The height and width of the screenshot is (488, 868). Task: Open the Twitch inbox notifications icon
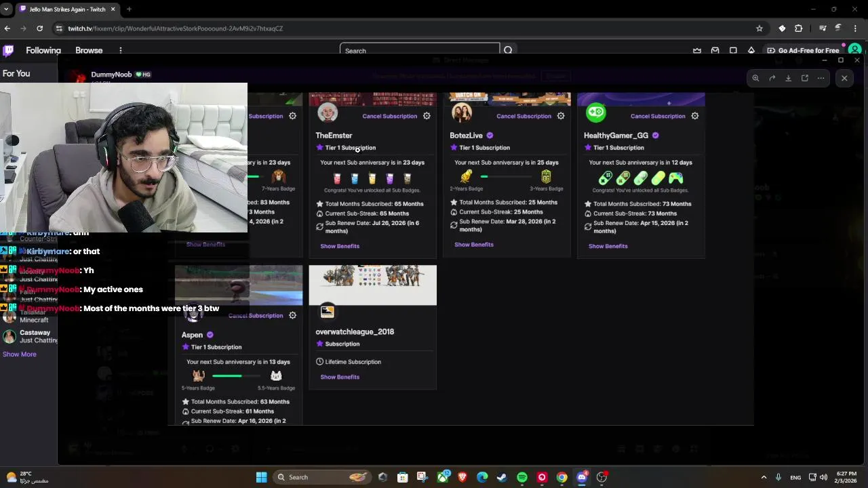tap(715, 50)
